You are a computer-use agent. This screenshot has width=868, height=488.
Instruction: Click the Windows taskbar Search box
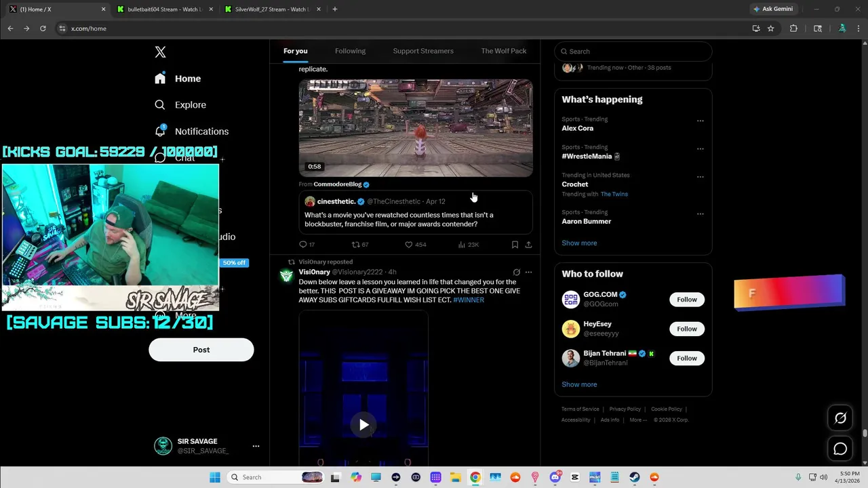coord(277,477)
